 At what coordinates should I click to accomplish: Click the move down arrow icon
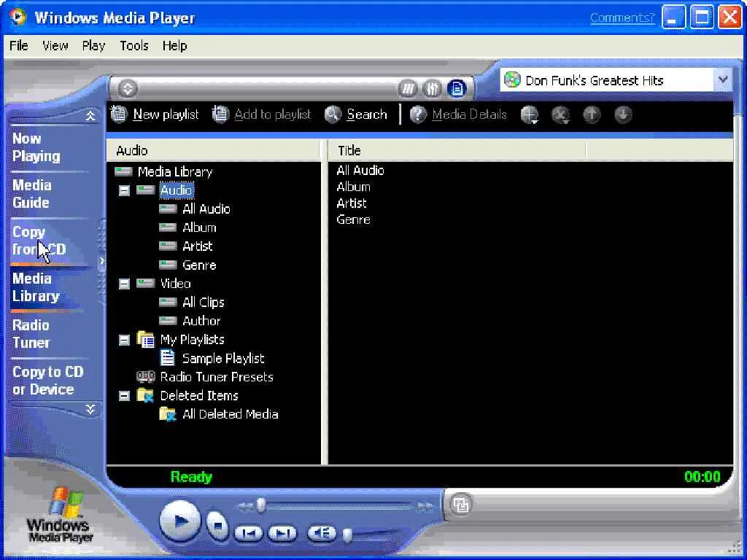(x=623, y=114)
